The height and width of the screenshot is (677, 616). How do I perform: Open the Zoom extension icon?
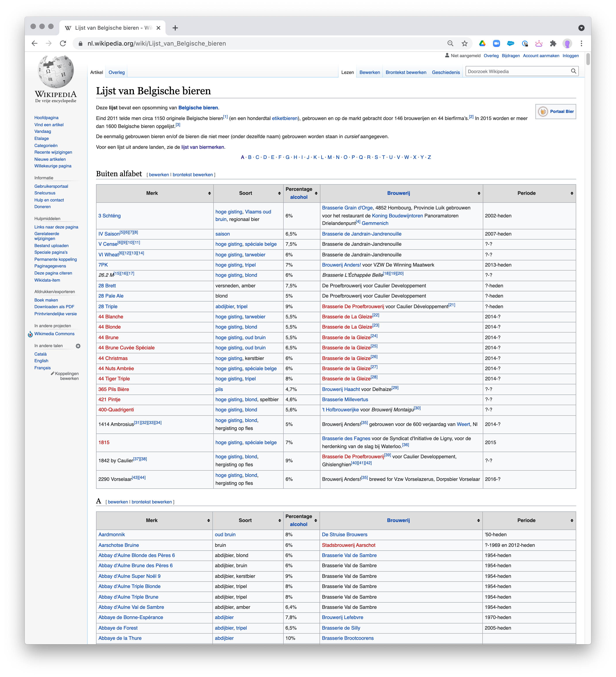point(497,43)
